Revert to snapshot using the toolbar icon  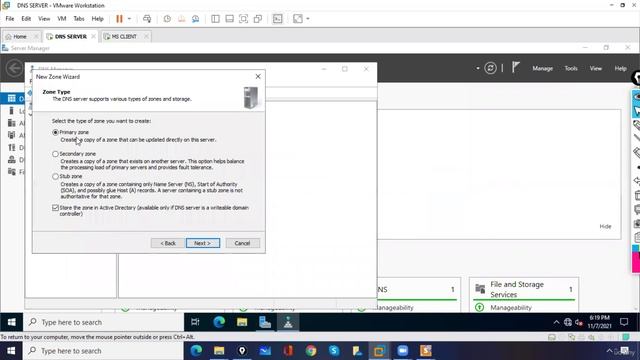[x=181, y=19]
